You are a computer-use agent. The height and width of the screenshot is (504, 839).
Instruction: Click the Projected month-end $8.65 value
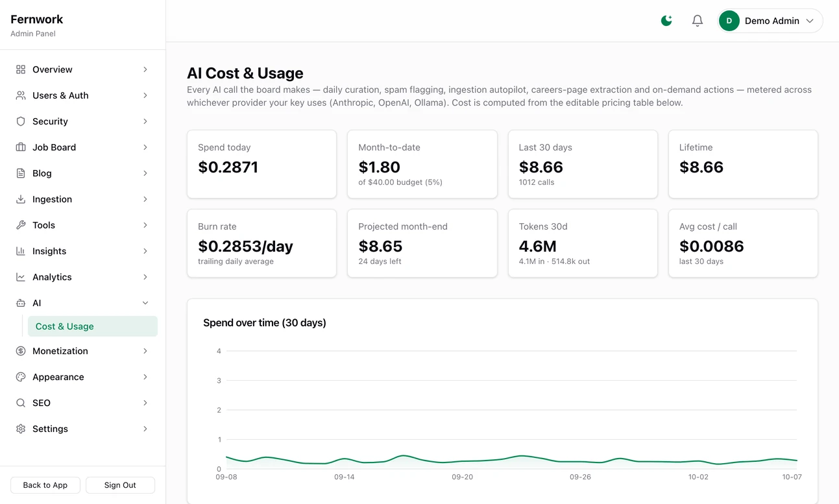tap(380, 246)
